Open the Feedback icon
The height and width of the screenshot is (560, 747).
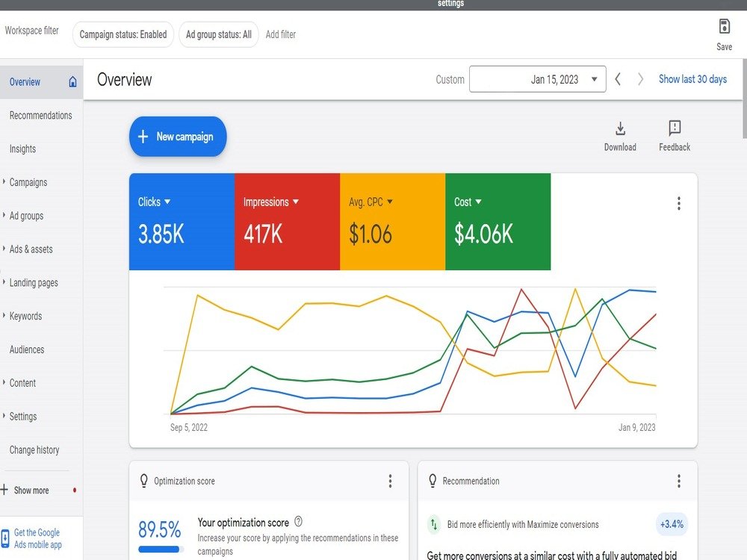coord(675,128)
